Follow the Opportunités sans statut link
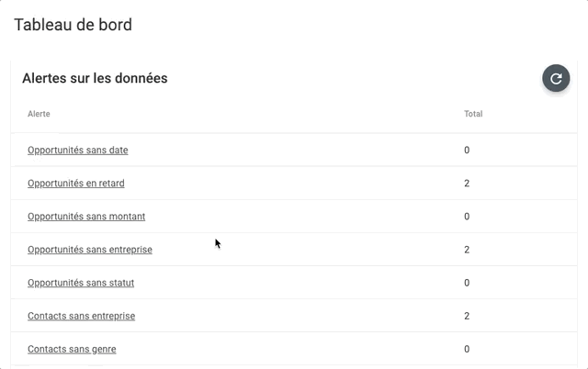Image resolution: width=588 pixels, height=369 pixels. [x=81, y=283]
